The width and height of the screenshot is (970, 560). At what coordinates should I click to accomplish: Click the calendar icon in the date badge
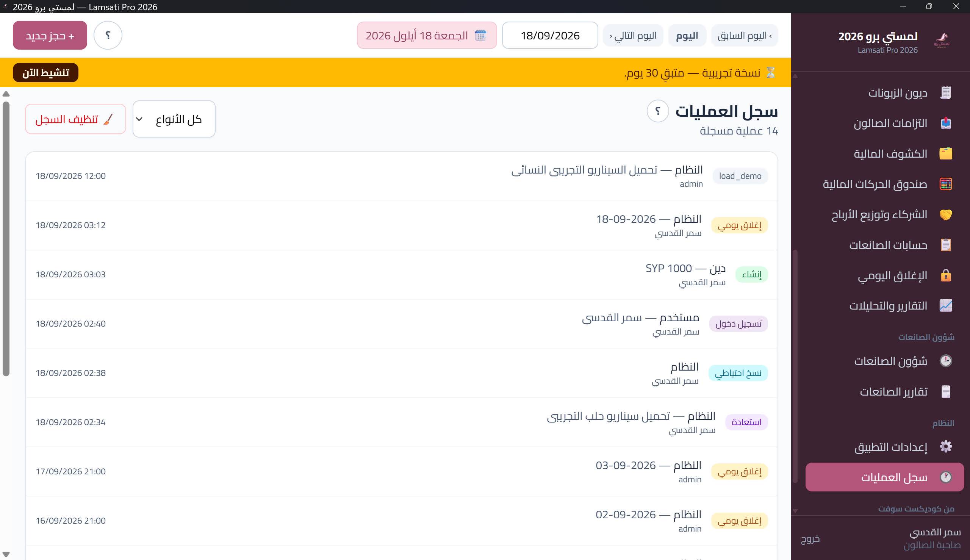tap(480, 35)
